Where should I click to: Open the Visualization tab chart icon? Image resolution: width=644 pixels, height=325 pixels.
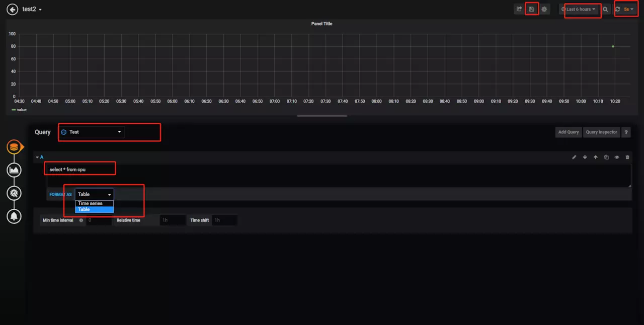pyautogui.click(x=14, y=171)
